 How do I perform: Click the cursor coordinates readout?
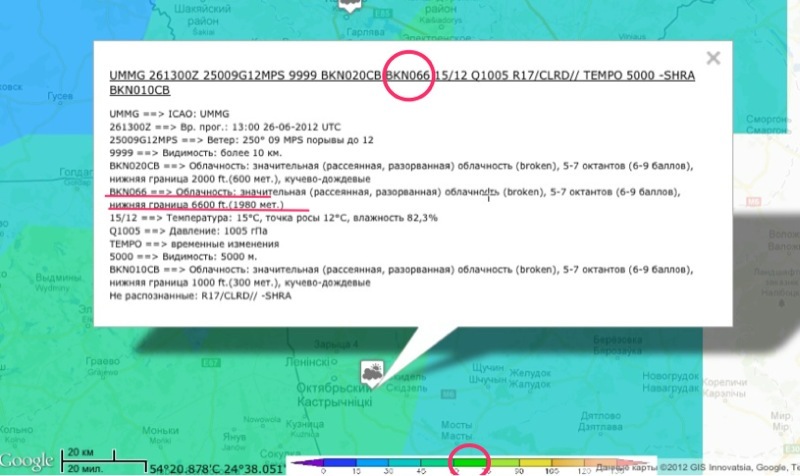218,467
